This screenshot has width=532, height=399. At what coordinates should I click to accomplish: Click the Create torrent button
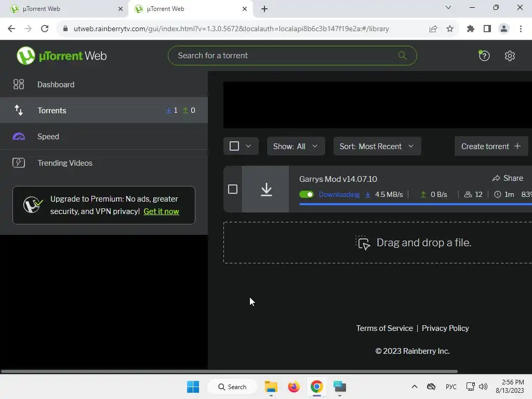(491, 146)
